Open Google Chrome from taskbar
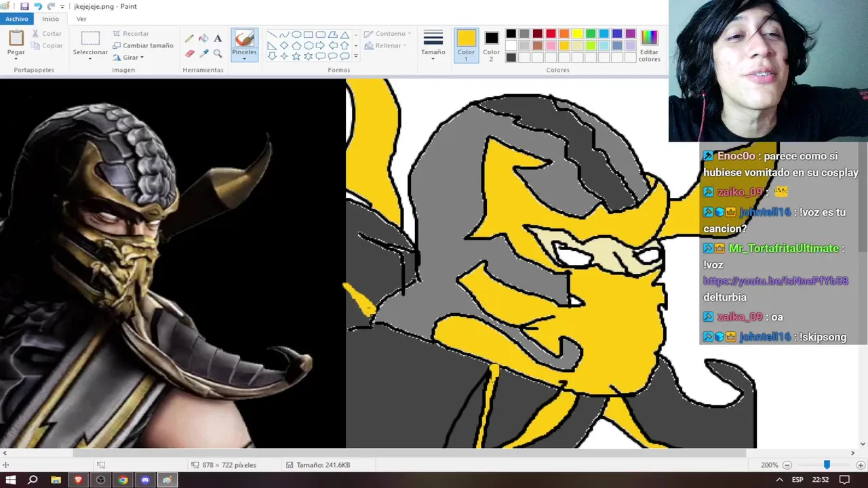 click(x=123, y=480)
